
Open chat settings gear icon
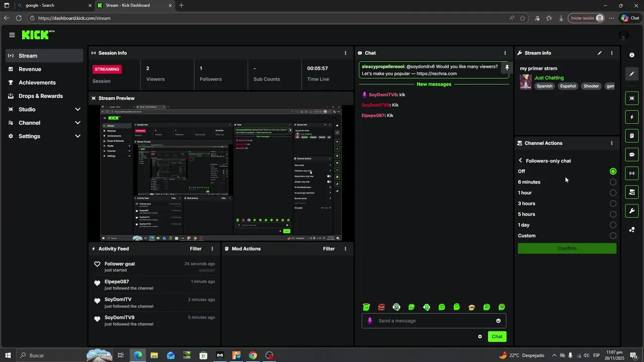click(480, 337)
